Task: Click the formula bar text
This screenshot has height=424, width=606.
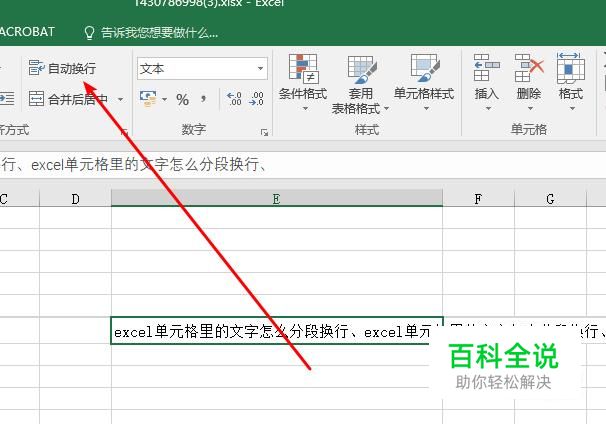Action: pyautogui.click(x=133, y=165)
